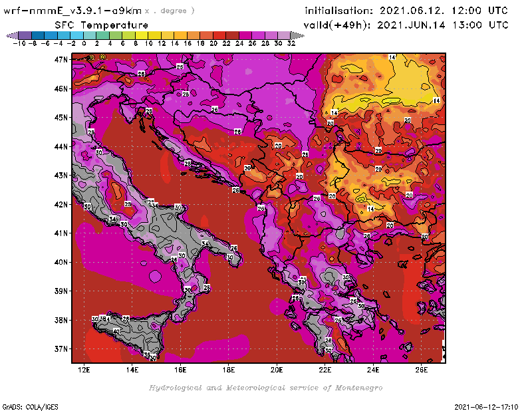This screenshot has height=411, width=532.
Task: Click the 44N latitude label
Action: [61, 146]
